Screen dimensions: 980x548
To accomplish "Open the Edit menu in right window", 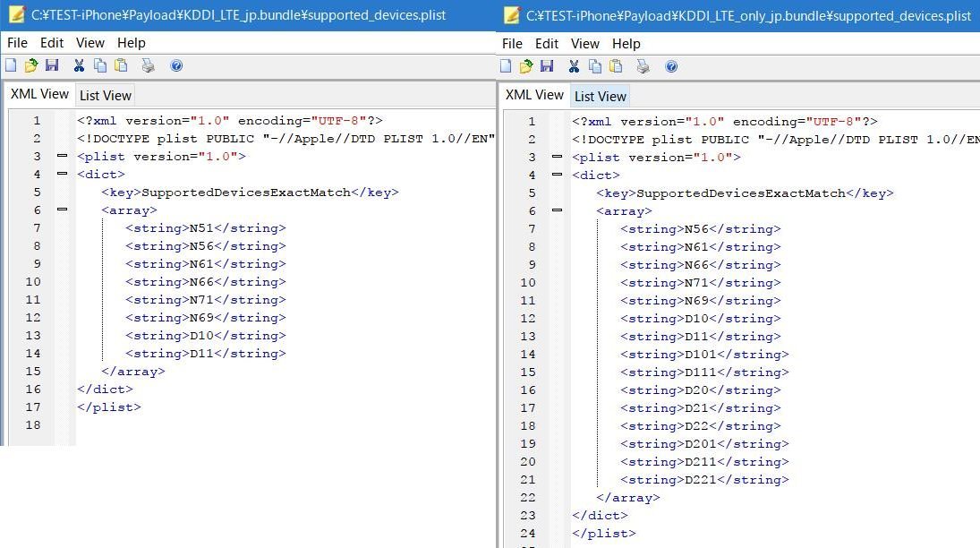I will tap(546, 43).
